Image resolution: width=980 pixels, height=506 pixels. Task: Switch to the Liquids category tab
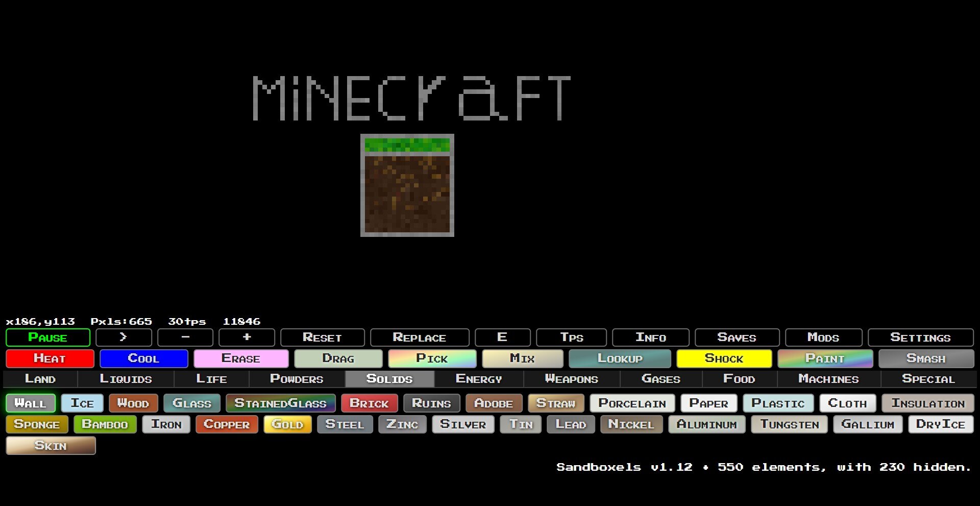[x=126, y=379]
